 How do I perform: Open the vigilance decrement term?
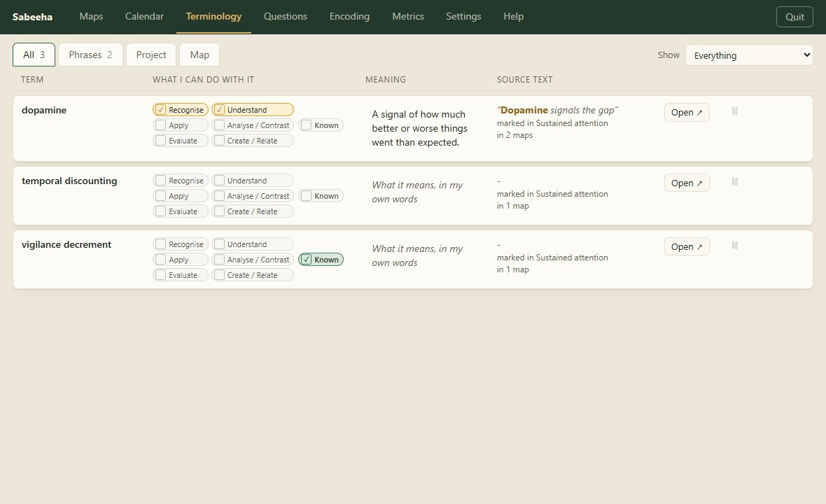click(687, 247)
